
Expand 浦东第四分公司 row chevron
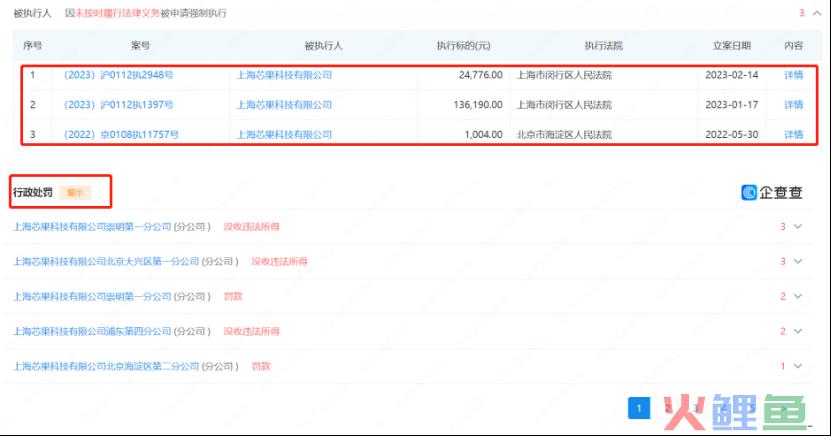[798, 332]
